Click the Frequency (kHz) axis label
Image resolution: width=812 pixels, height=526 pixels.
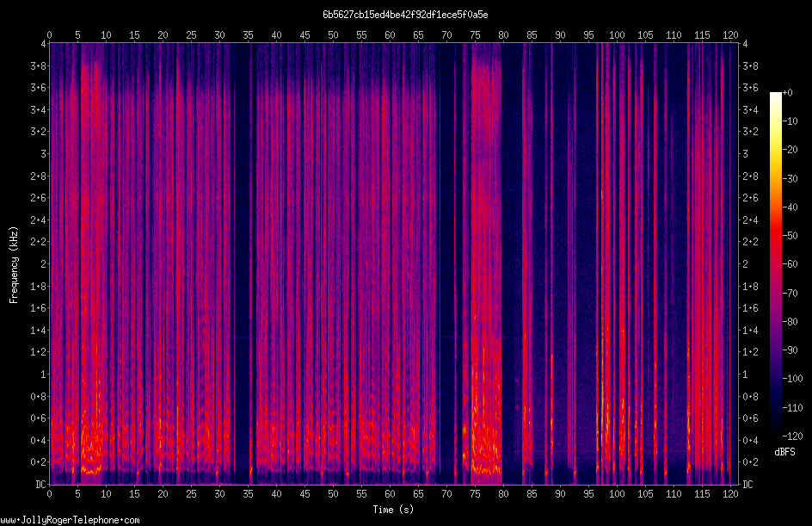coord(14,265)
